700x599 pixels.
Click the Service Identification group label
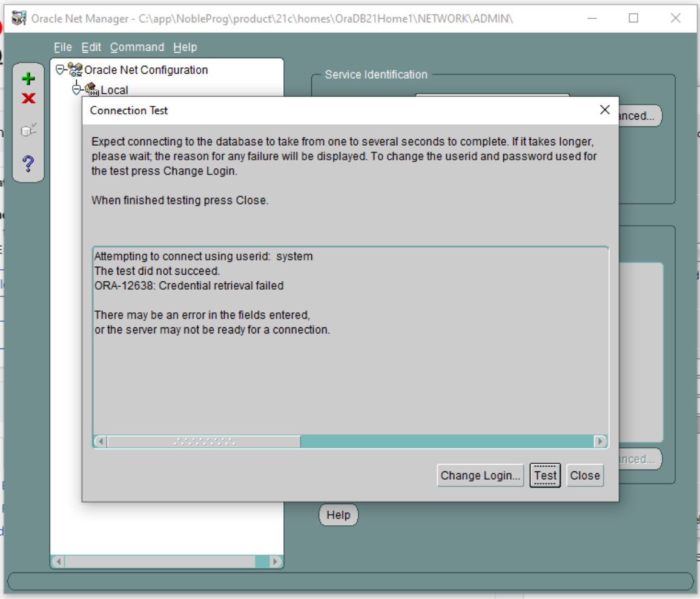coord(376,74)
